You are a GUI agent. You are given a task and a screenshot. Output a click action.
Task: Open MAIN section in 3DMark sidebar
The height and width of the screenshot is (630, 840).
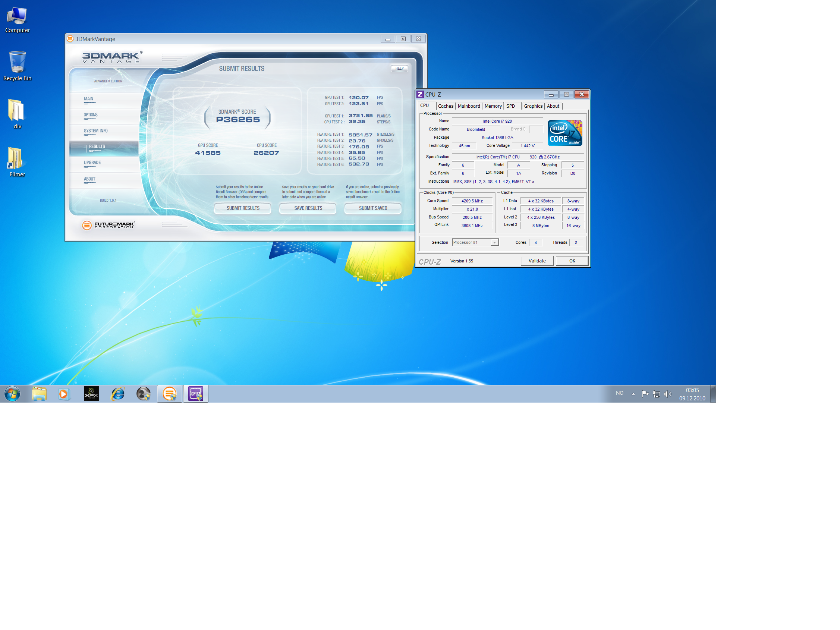104,100
